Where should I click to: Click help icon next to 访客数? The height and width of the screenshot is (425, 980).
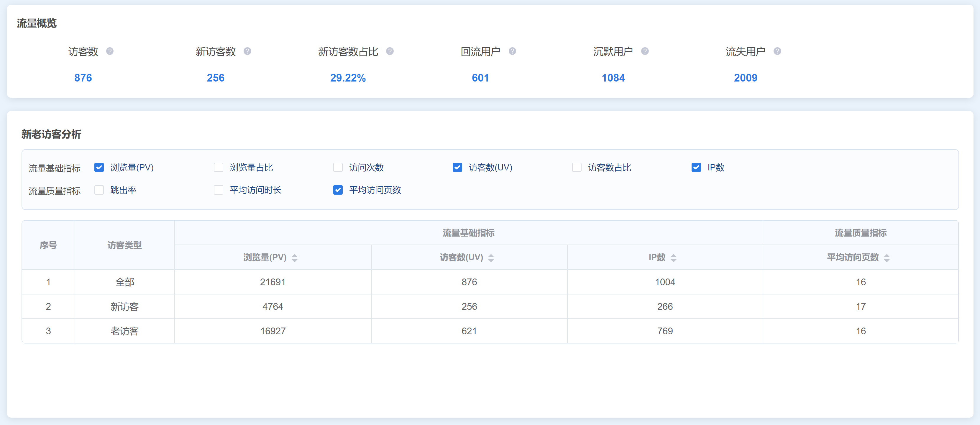[110, 51]
